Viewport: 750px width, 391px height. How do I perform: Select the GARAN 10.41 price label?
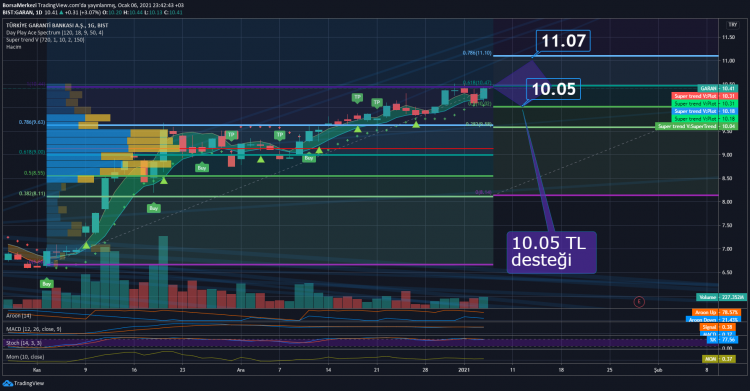pos(717,89)
